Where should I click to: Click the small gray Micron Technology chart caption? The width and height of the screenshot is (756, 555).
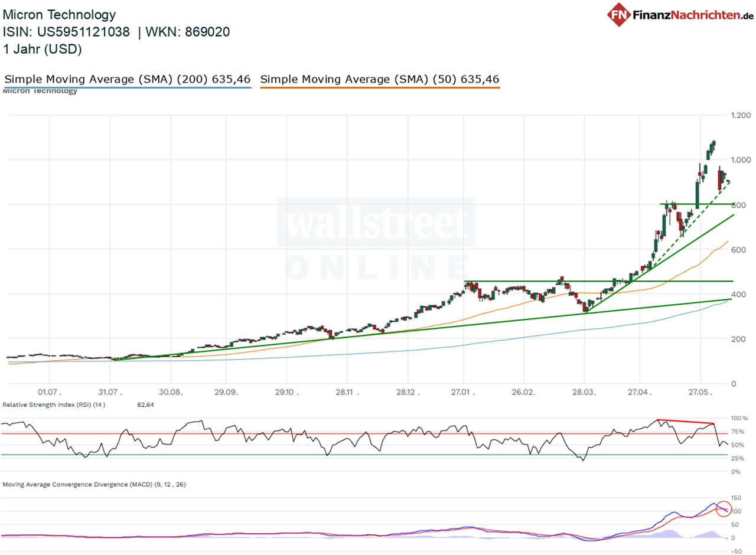[x=40, y=91]
